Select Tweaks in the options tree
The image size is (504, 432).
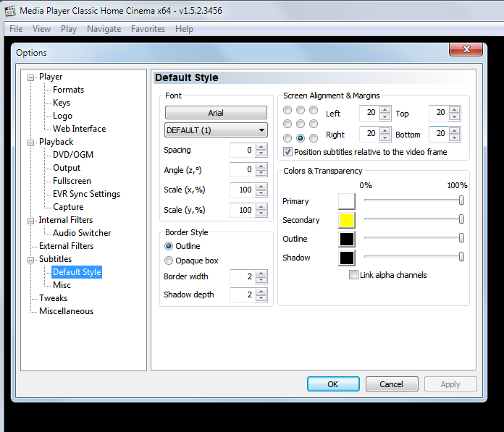54,298
